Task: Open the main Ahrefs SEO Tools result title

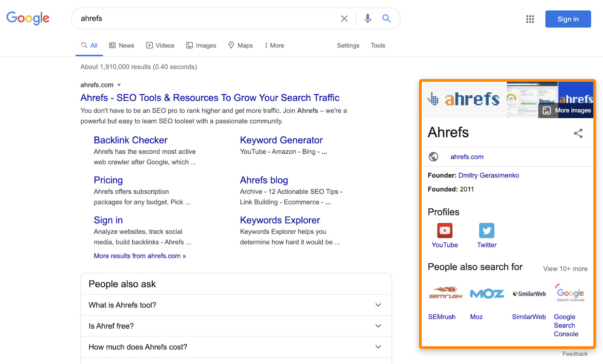Action: 210,98
